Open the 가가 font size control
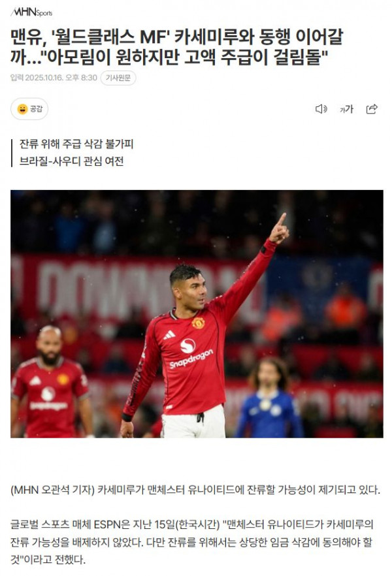Viewport: 392px width, 576px height. pyautogui.click(x=346, y=108)
